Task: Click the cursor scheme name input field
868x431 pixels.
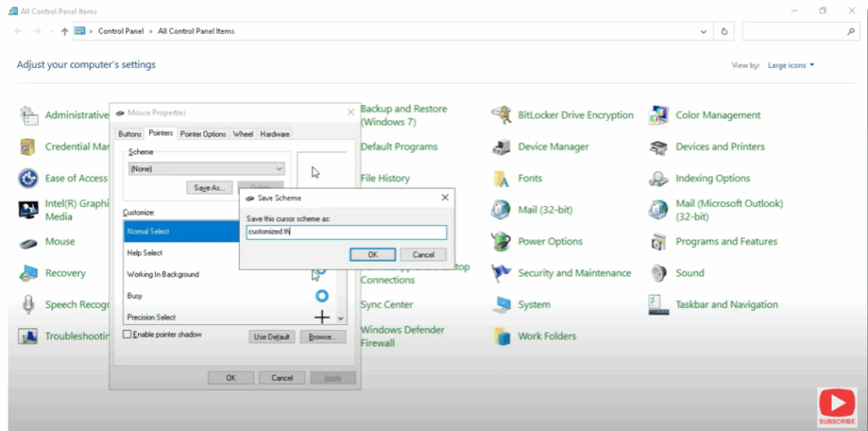Action: pos(347,232)
